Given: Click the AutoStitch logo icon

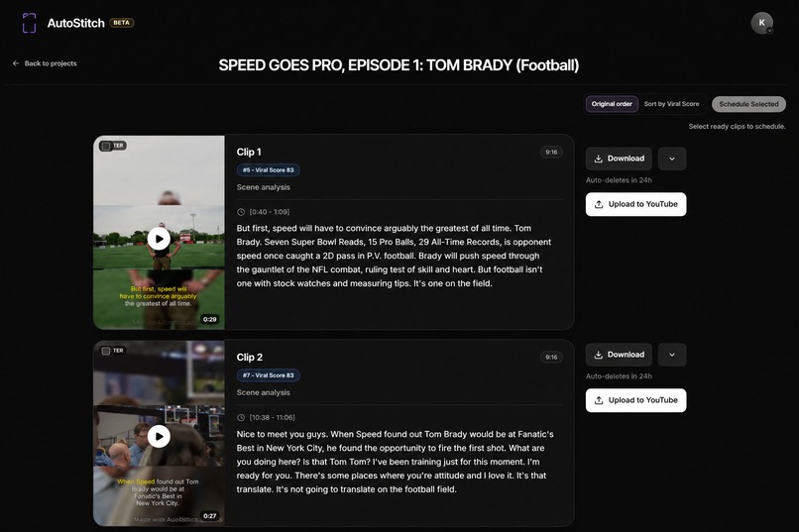Looking at the screenshot, I should click(x=29, y=23).
